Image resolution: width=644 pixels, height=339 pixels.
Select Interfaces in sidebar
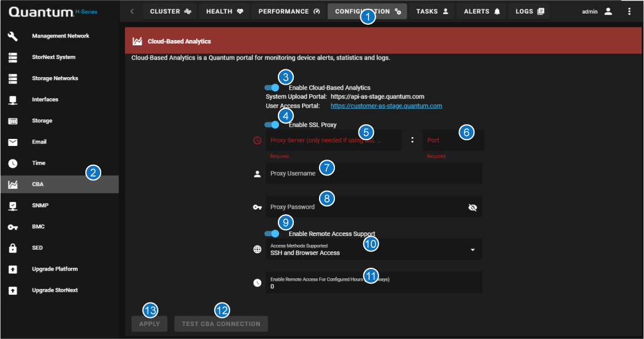pos(59,99)
